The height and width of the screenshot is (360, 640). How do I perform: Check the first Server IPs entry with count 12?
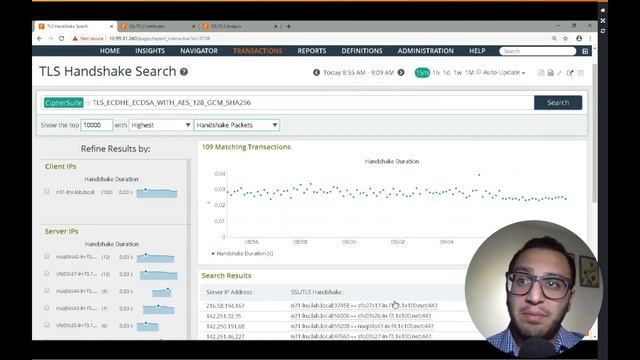(47, 256)
